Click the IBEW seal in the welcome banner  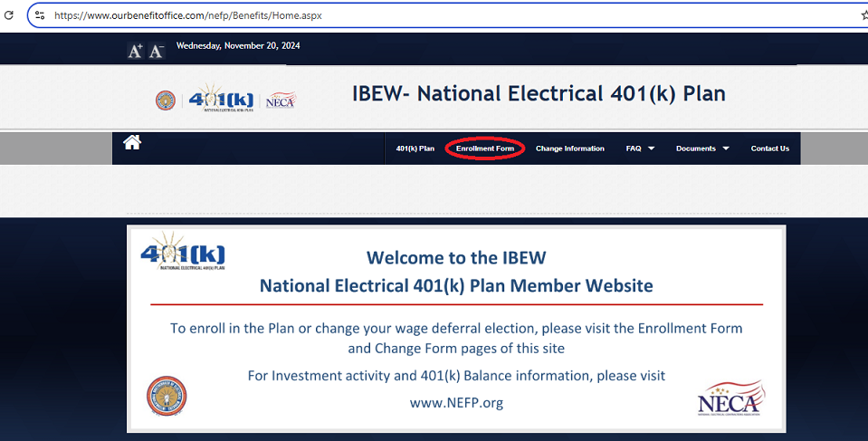[167, 396]
